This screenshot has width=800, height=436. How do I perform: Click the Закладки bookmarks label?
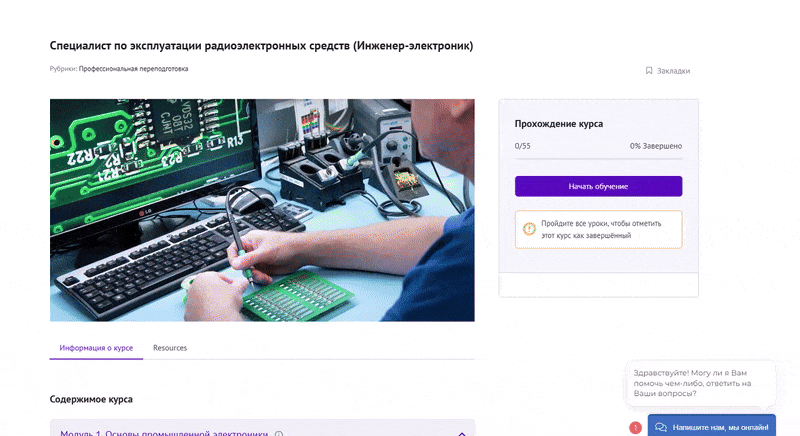point(673,71)
